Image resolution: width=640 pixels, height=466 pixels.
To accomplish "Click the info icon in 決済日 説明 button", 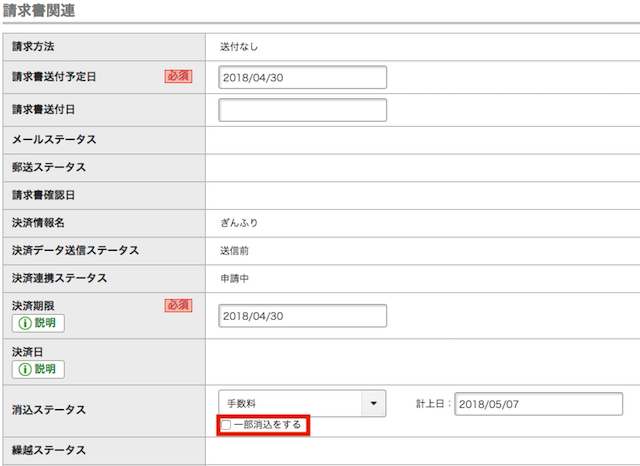I will click(x=23, y=369).
